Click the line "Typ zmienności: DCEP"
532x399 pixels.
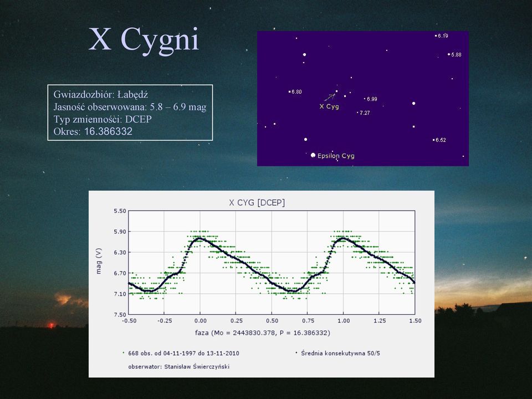tap(103, 119)
